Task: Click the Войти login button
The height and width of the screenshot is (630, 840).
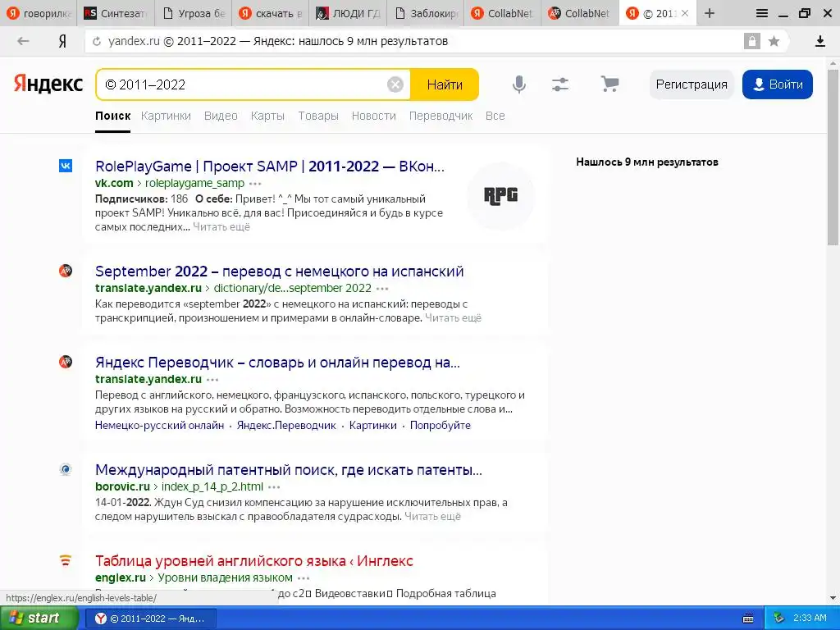Action: tap(778, 84)
